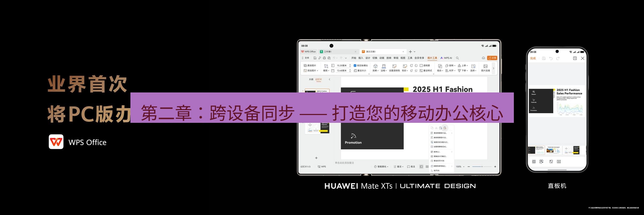Viewport: 644px width, 215px height.
Task: Open the 智能美化 dropdown in status bar
Action: [381, 167]
